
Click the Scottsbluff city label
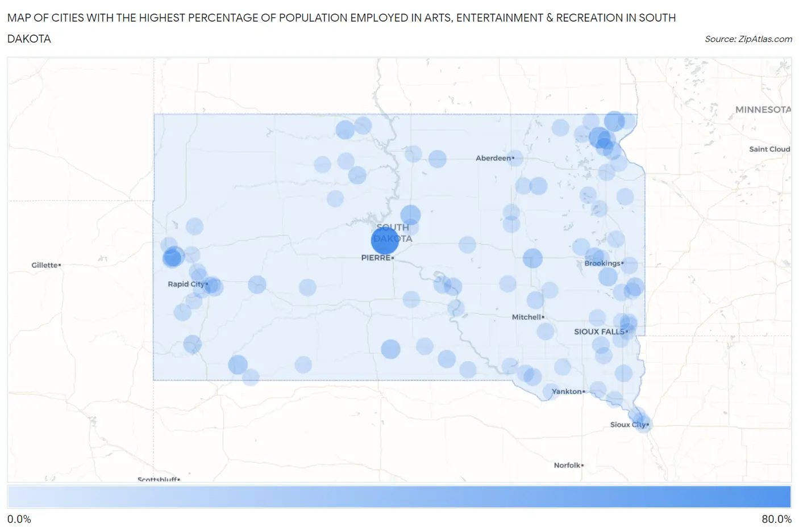(x=159, y=480)
